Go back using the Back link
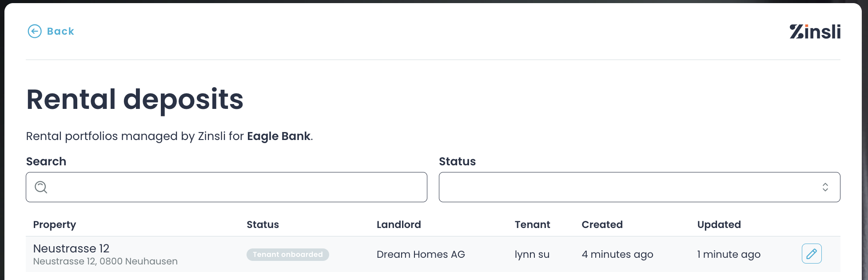Screen dimensions: 868x280 coord(60,31)
